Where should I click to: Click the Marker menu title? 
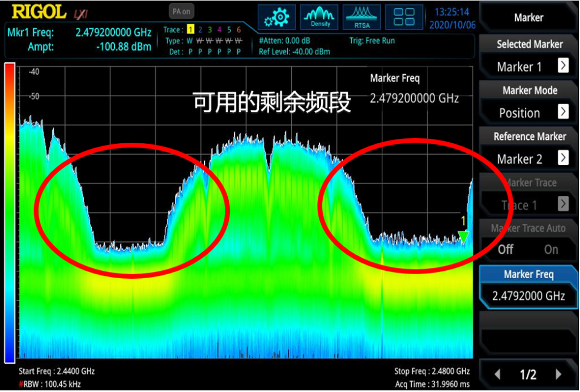[x=528, y=18]
